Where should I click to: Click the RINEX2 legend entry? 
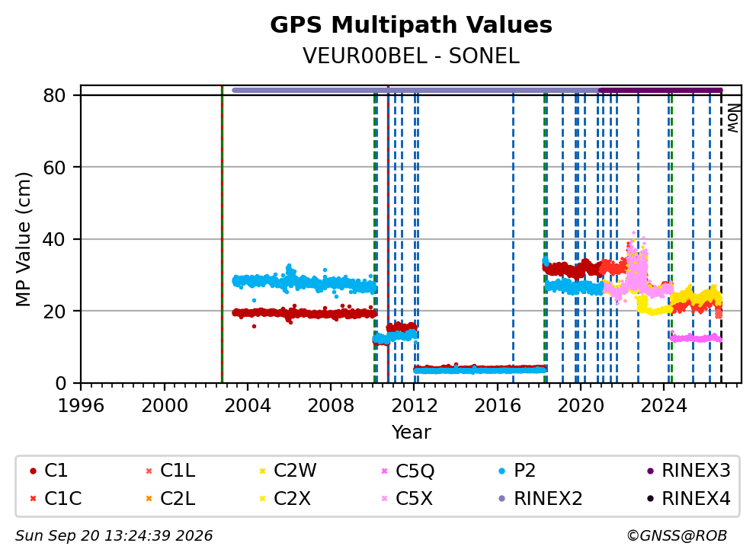540,499
